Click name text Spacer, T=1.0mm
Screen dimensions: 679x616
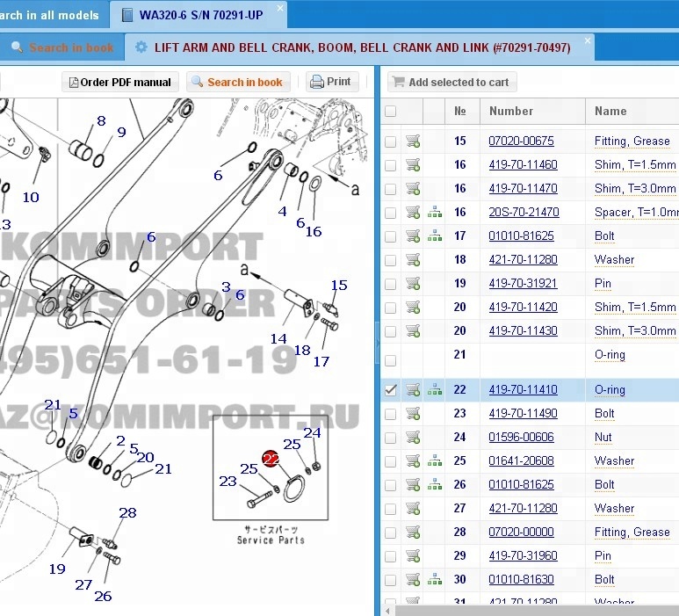tap(637, 213)
